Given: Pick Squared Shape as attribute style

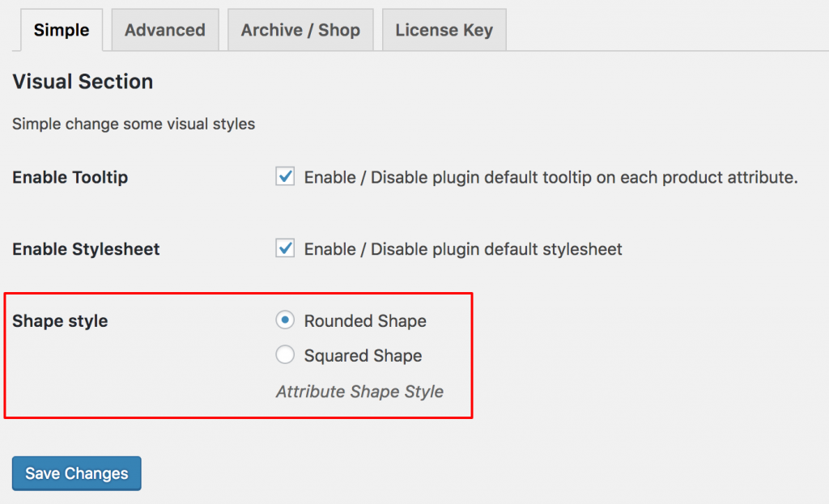Looking at the screenshot, I should pos(284,354).
